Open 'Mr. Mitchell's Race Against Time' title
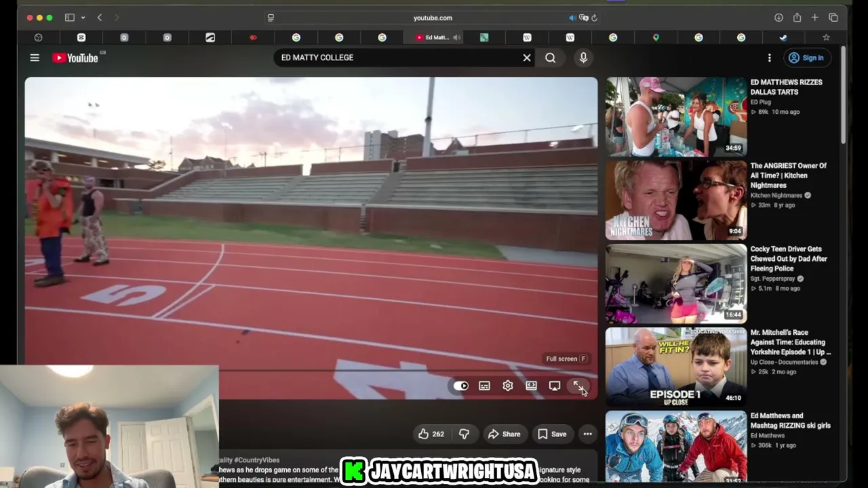Image resolution: width=868 pixels, height=488 pixels. [x=791, y=342]
